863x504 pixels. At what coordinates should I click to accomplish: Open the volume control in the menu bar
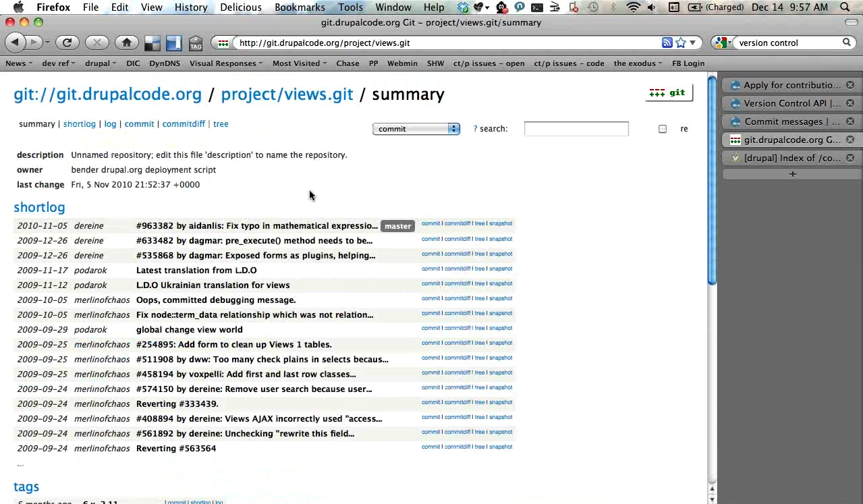[652, 7]
